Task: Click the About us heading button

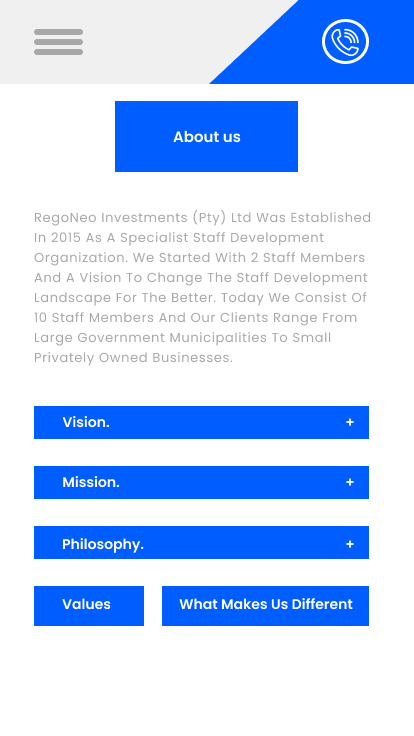Action: point(207,137)
